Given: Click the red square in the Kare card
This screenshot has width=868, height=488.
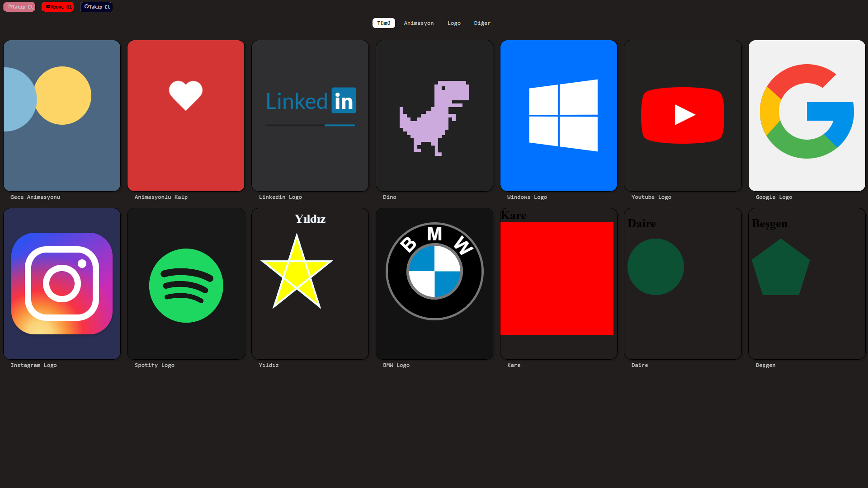Looking at the screenshot, I should (557, 279).
